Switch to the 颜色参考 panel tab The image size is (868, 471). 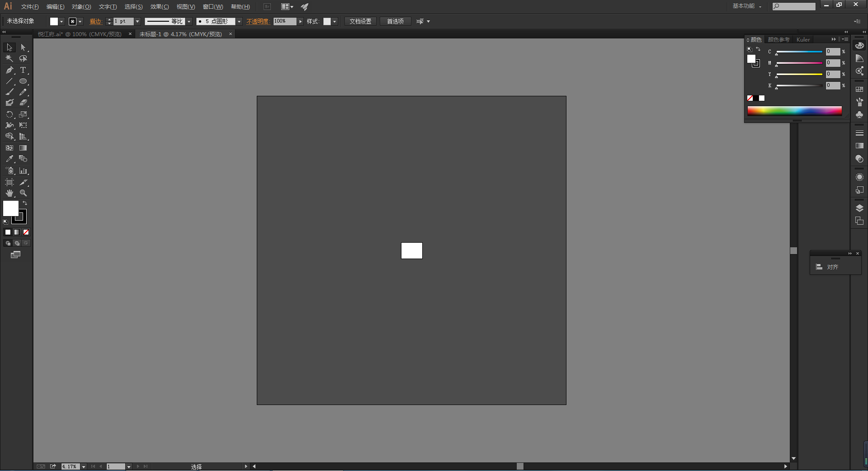[778, 40]
